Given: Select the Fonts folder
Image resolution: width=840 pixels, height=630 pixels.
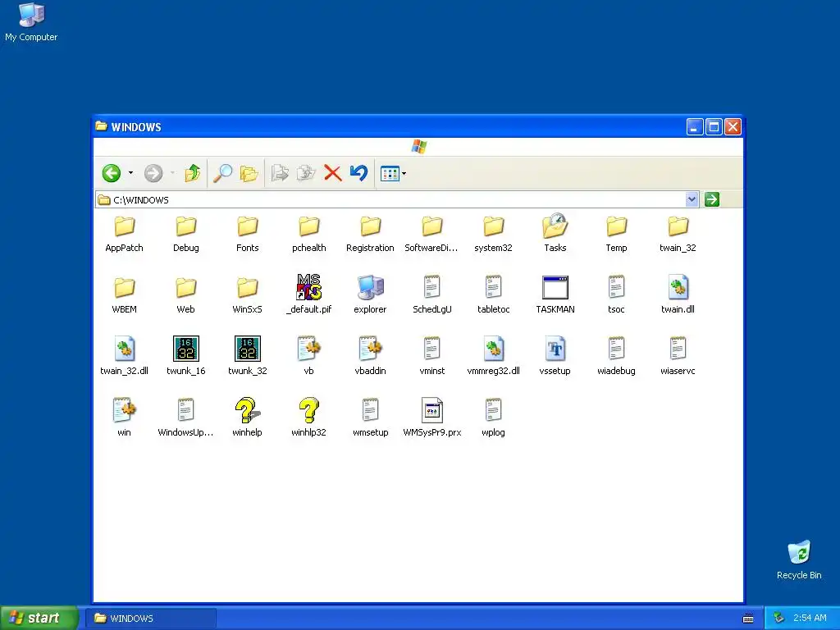Looking at the screenshot, I should [248, 235].
